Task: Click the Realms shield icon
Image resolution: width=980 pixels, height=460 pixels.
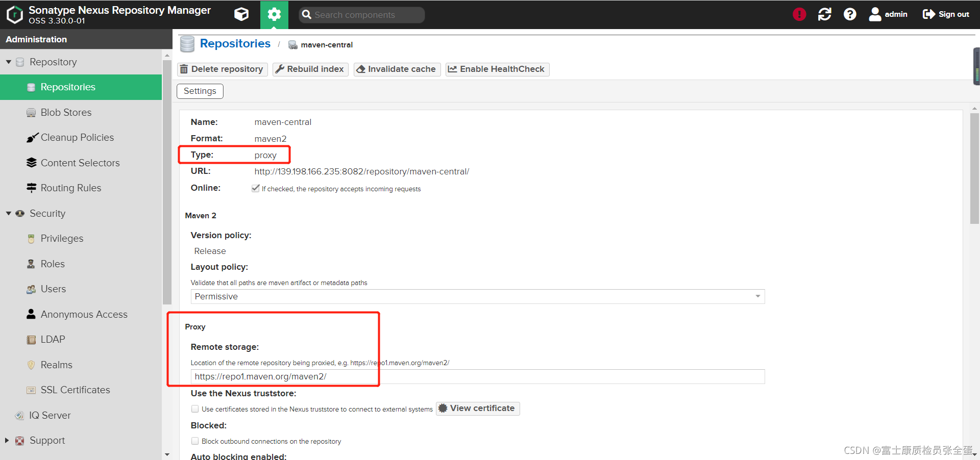Action: (x=31, y=365)
